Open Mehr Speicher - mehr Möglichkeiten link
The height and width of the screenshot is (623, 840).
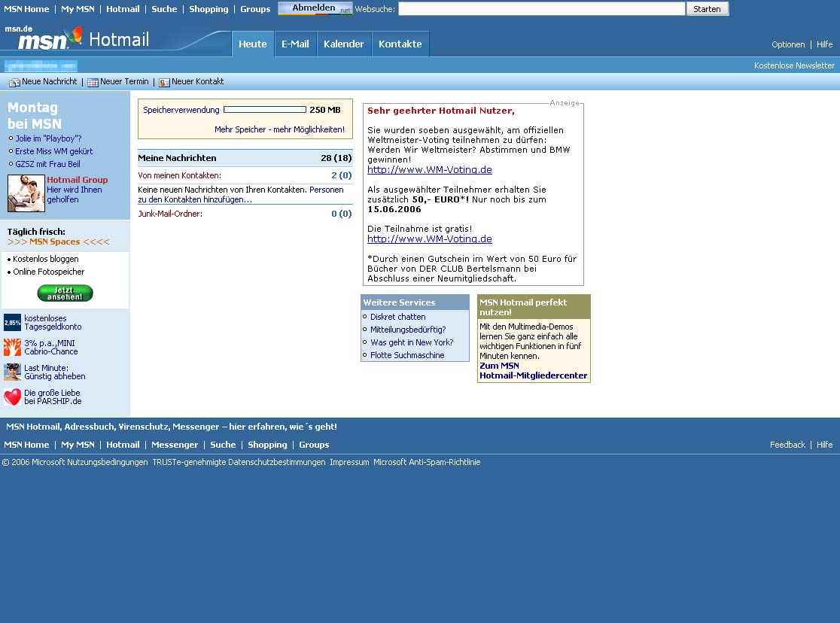click(280, 129)
